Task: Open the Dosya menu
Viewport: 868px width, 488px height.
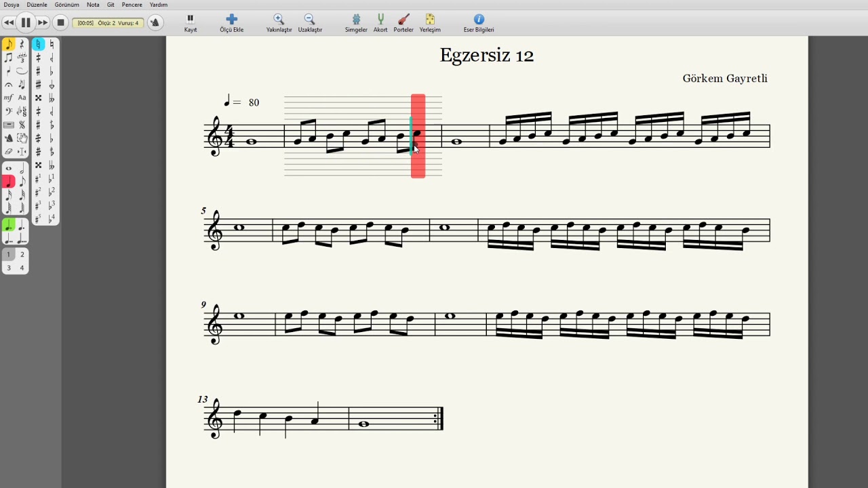Action: point(12,5)
